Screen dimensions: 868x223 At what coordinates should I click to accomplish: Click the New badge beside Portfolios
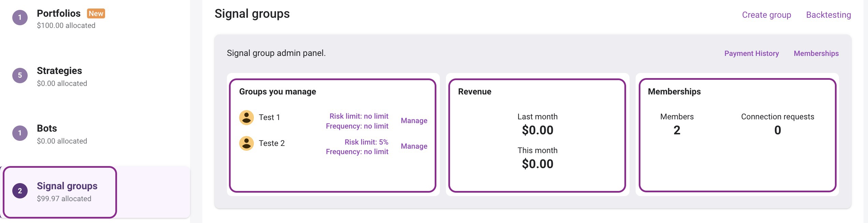96,14
